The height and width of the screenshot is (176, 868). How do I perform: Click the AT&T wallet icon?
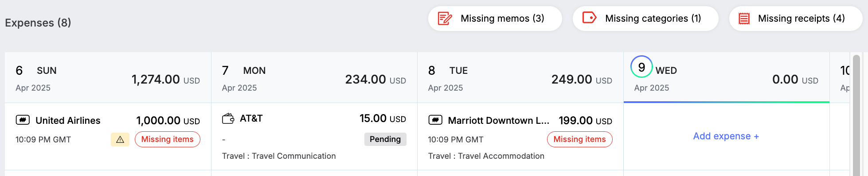click(x=228, y=119)
